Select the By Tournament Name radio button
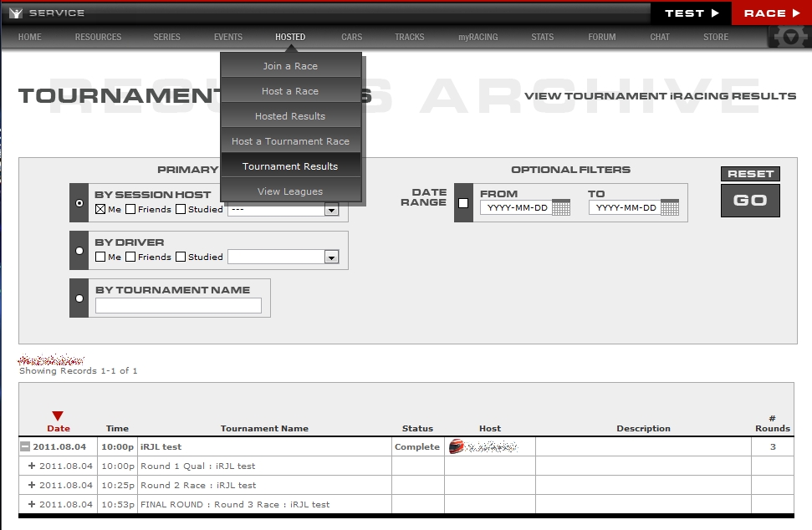The height and width of the screenshot is (530, 812). [79, 298]
